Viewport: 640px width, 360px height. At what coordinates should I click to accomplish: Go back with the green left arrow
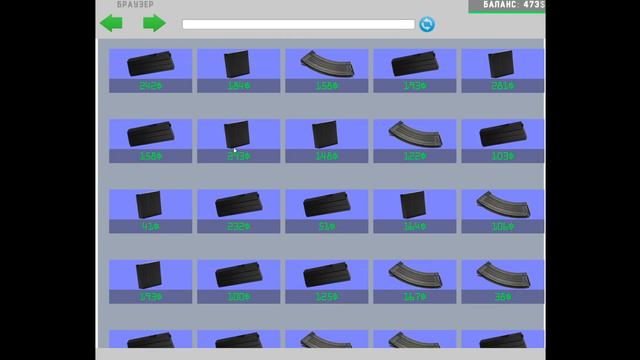111,23
